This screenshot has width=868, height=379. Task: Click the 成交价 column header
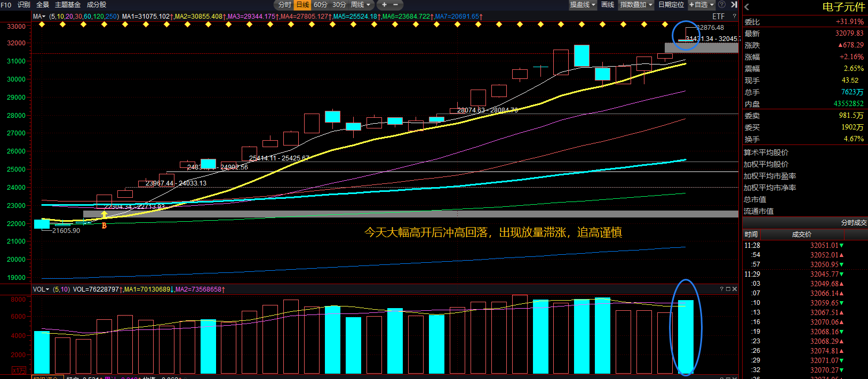point(802,235)
